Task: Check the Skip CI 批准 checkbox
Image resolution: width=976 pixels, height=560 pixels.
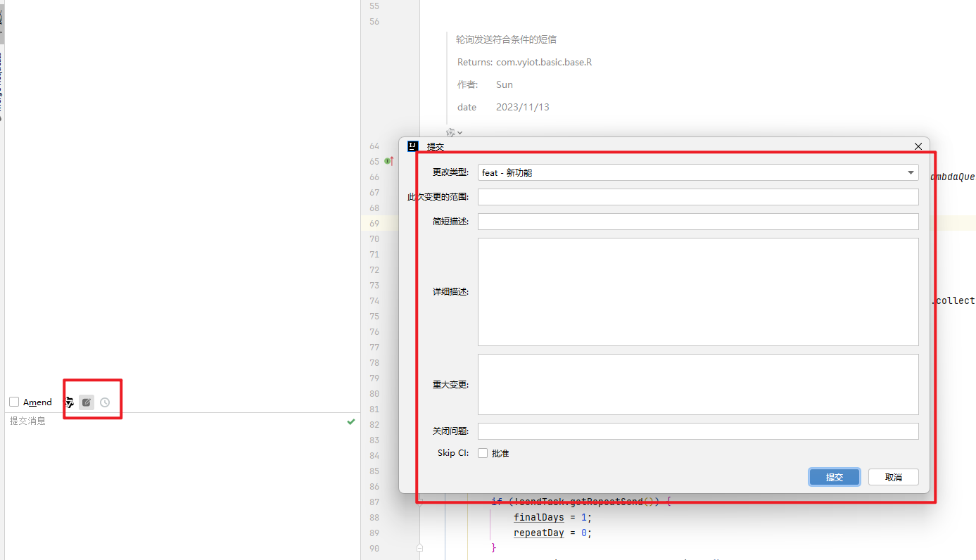Action: (x=483, y=453)
